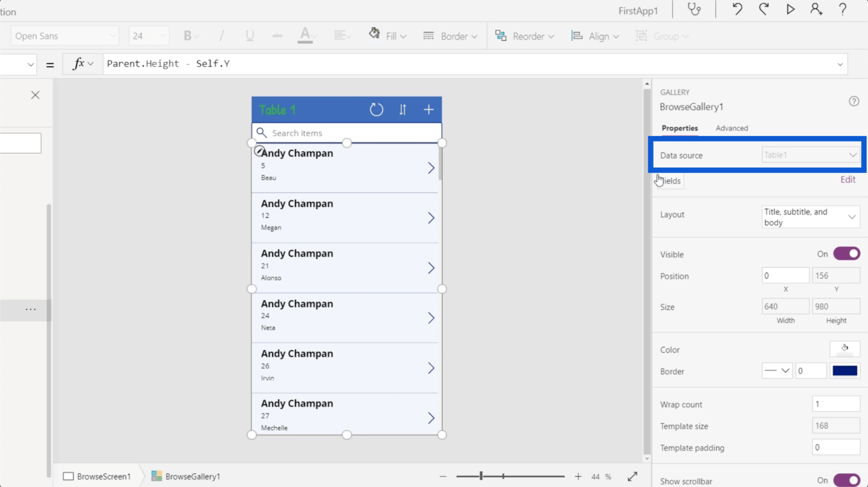Open the text alignment options
Viewport: 868px width, 487px height.
point(342,36)
